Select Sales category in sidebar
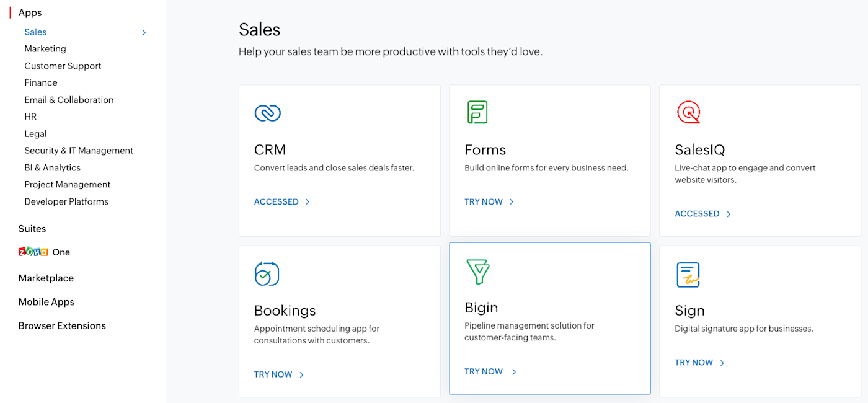This screenshot has width=868, height=403. (x=35, y=32)
